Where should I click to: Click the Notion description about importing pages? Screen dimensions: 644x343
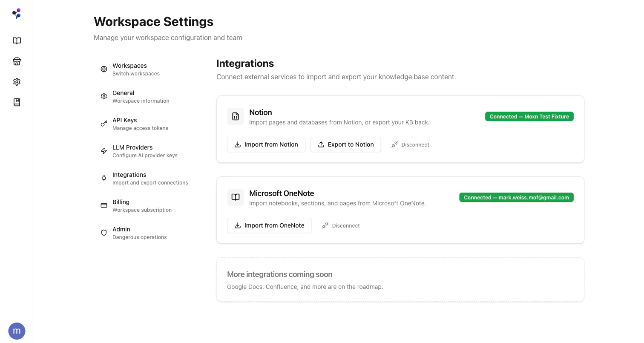click(339, 122)
